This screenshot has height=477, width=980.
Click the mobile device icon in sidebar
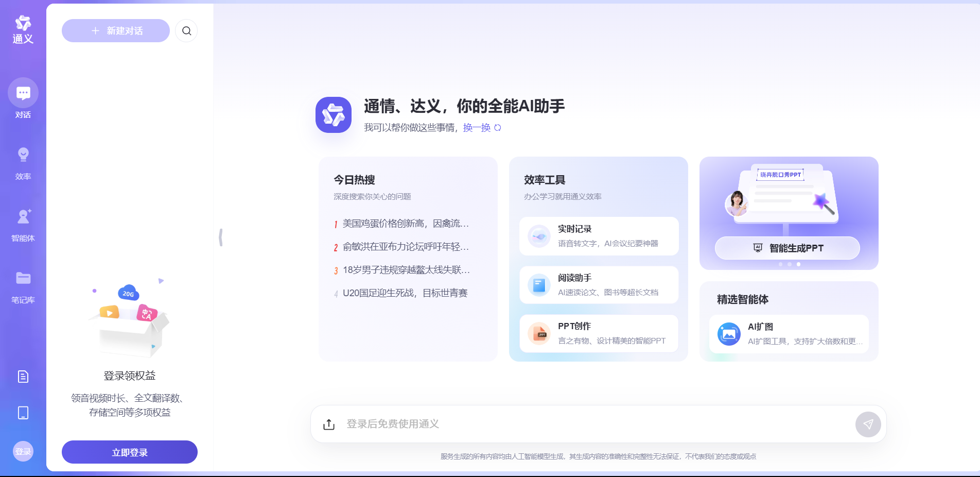tap(23, 413)
